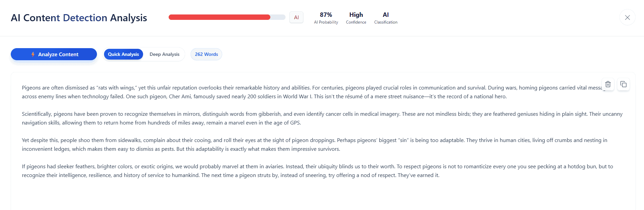Click the AI badge beside the progress bar
644x210 pixels.
click(296, 17)
